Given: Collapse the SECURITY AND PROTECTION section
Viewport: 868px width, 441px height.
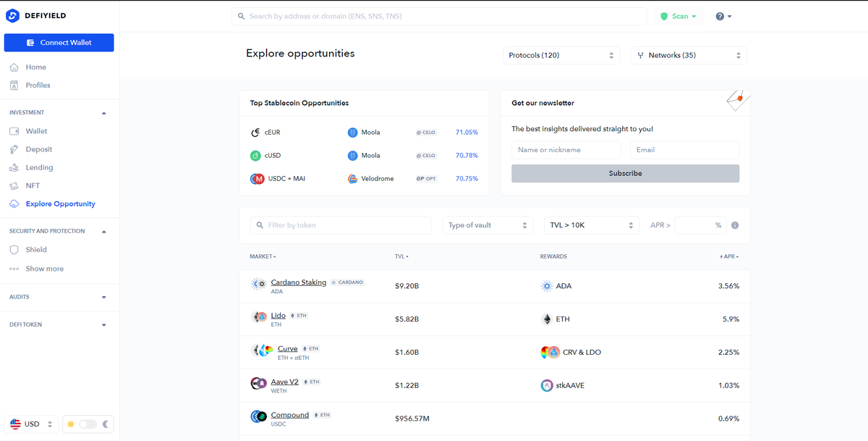Looking at the screenshot, I should coord(103,232).
